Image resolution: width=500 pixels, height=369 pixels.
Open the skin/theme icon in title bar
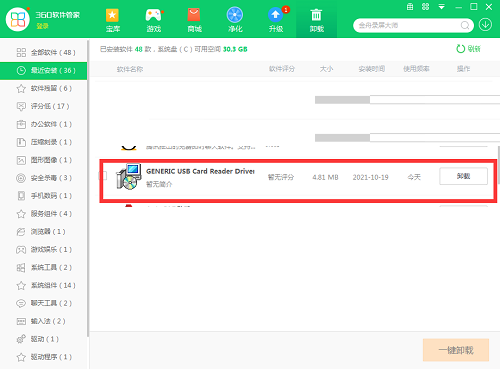pos(425,7)
